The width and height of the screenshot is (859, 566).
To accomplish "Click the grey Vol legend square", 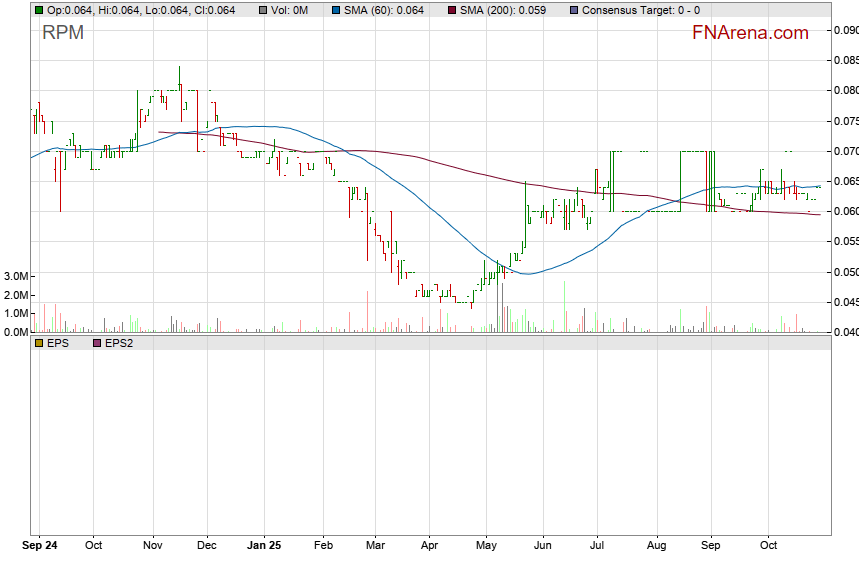I will pyautogui.click(x=262, y=10).
